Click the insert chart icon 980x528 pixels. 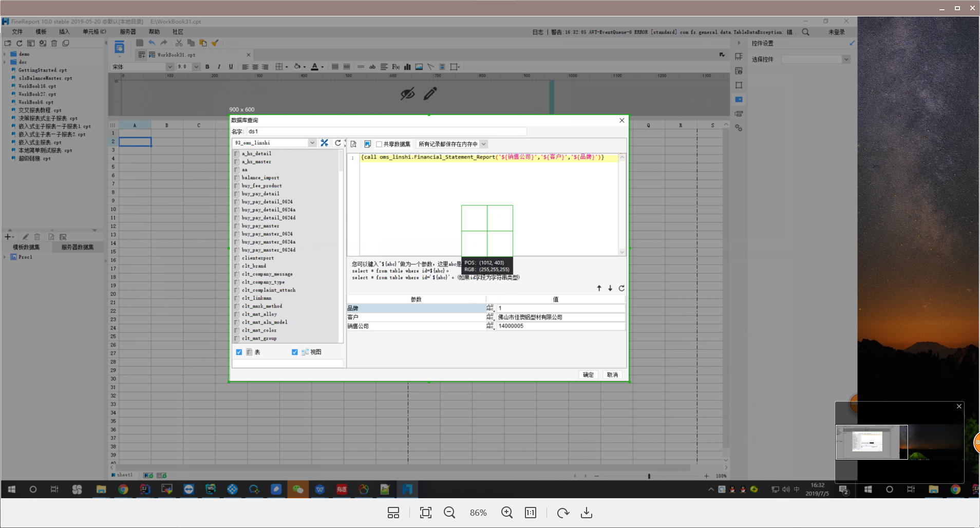coord(407,67)
